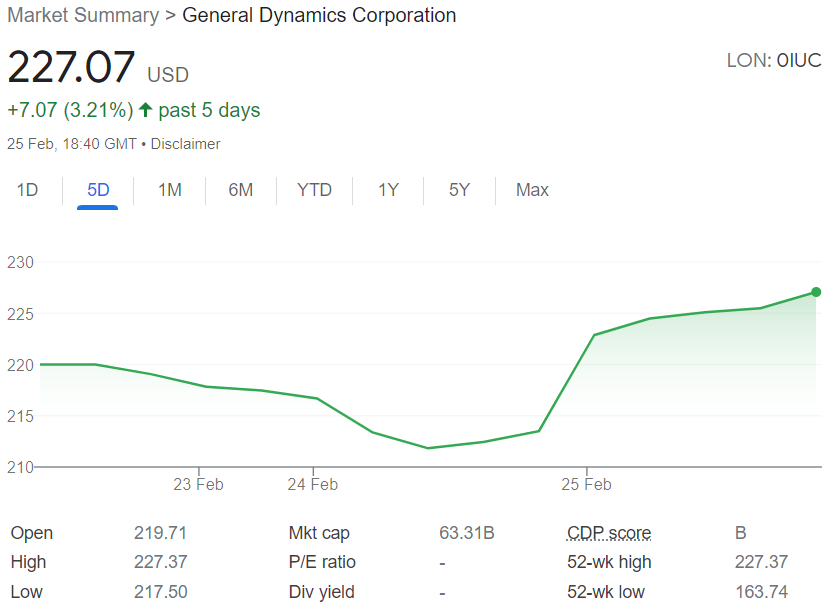
Task: Click the past 5 days text
Action: (x=209, y=110)
